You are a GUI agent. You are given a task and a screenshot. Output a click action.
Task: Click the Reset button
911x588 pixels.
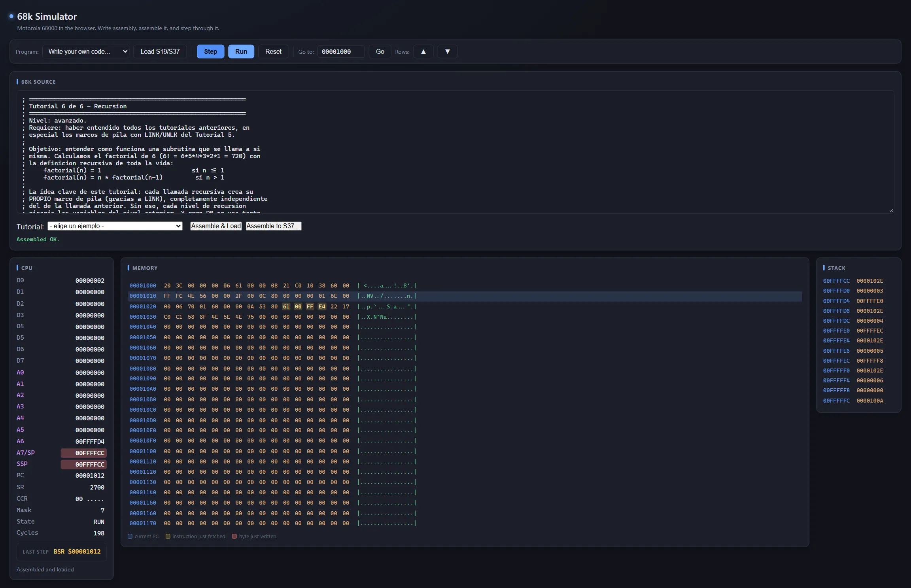(273, 51)
